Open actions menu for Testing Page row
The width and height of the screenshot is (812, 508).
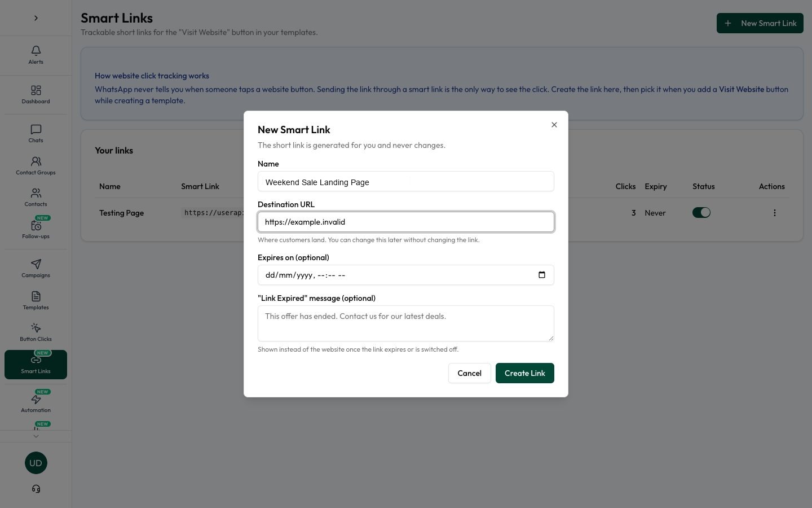774,213
